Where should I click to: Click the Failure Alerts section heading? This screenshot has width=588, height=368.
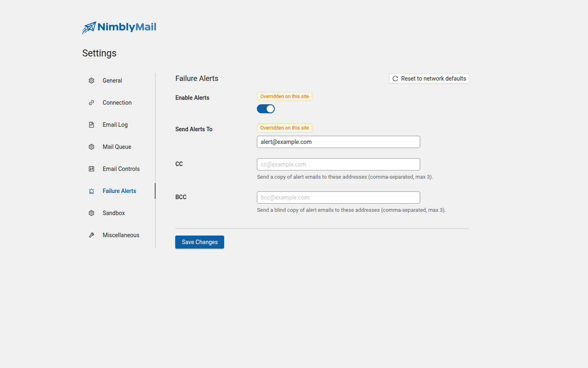197,79
